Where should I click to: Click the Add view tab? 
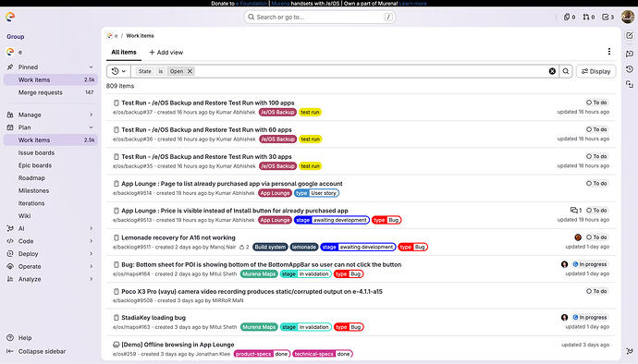click(166, 53)
